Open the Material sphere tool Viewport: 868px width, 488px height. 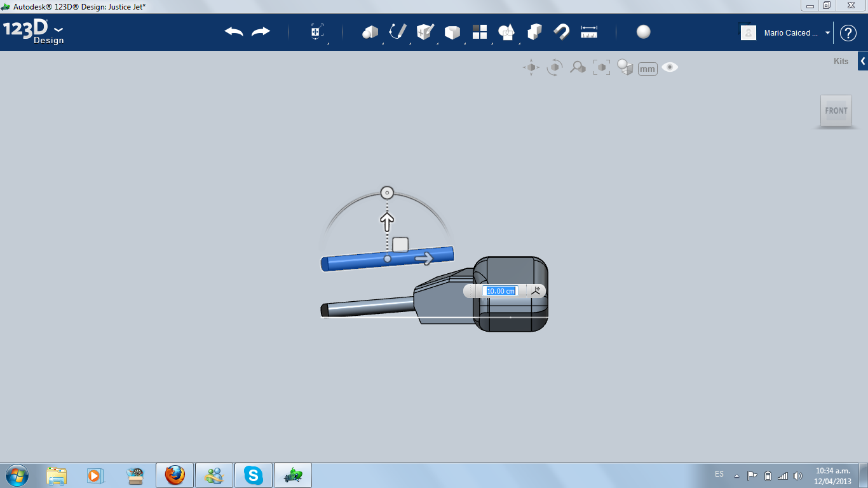coord(644,32)
